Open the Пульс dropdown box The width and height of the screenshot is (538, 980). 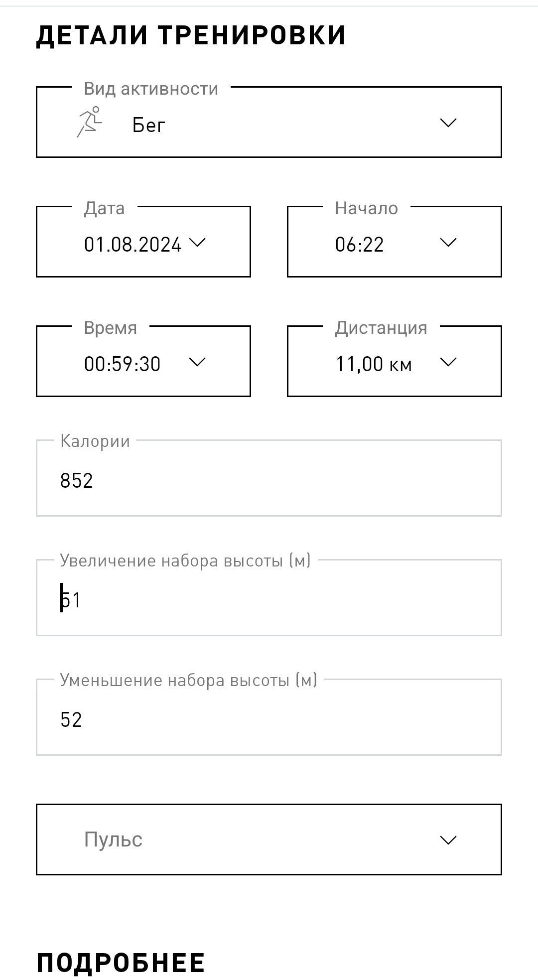[x=269, y=840]
